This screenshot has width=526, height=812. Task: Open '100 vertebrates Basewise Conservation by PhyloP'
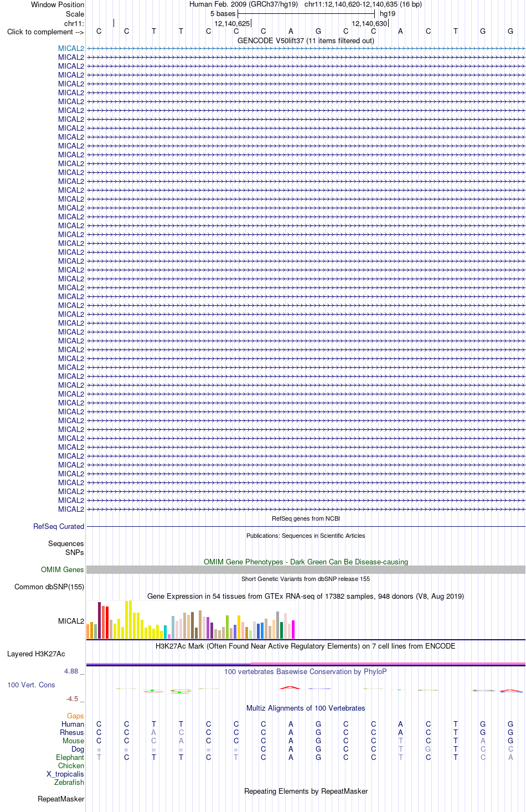[306, 671]
